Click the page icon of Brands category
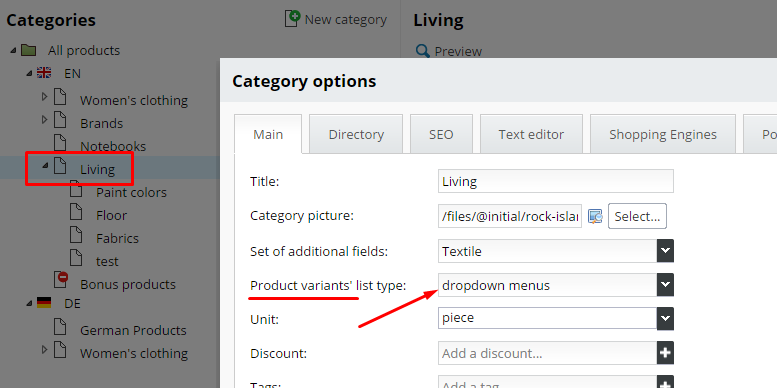 pos(60,120)
